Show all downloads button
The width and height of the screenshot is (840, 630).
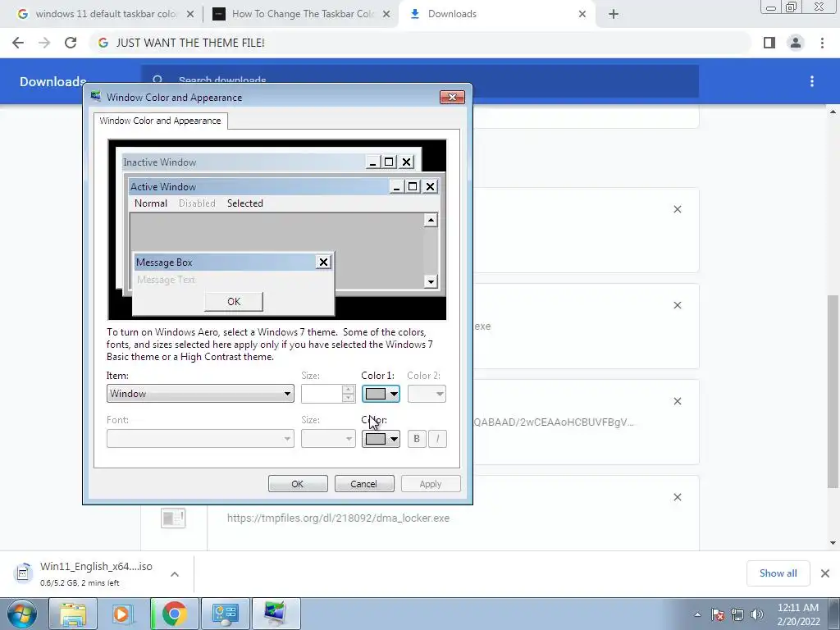coord(778,573)
